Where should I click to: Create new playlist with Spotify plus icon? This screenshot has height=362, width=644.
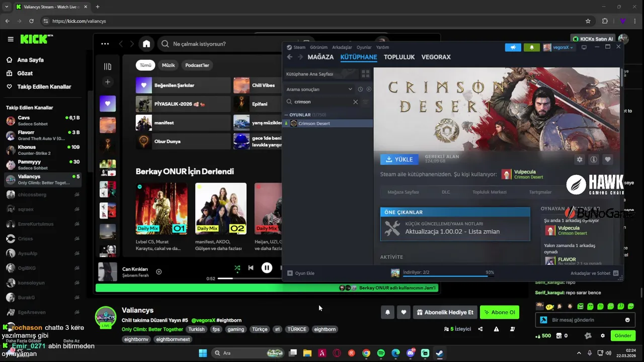(x=108, y=82)
